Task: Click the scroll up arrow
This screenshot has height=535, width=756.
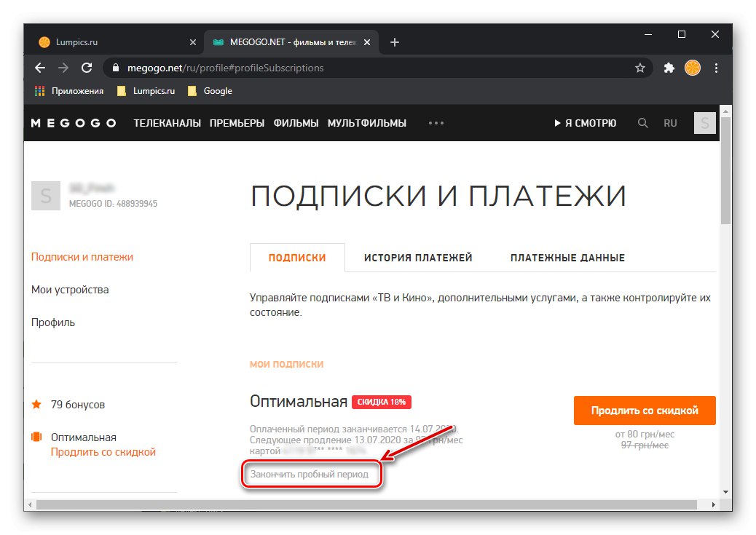Action: point(725,111)
